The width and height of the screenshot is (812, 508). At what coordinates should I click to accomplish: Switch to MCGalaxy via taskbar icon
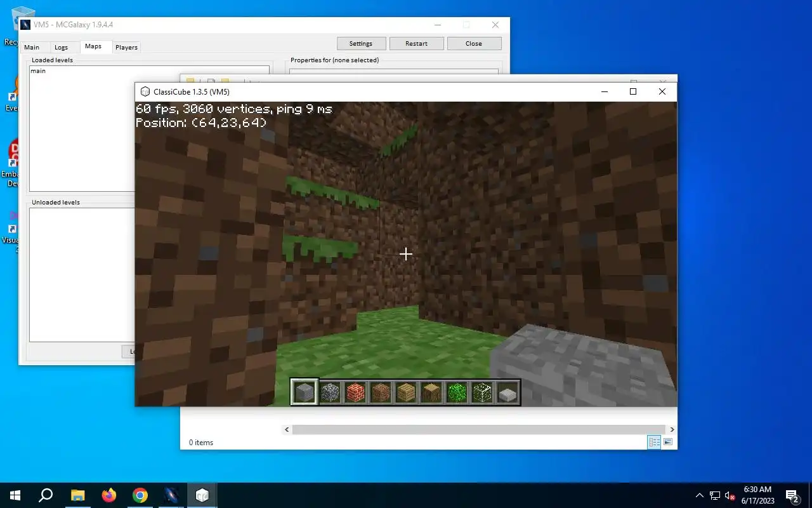171,495
